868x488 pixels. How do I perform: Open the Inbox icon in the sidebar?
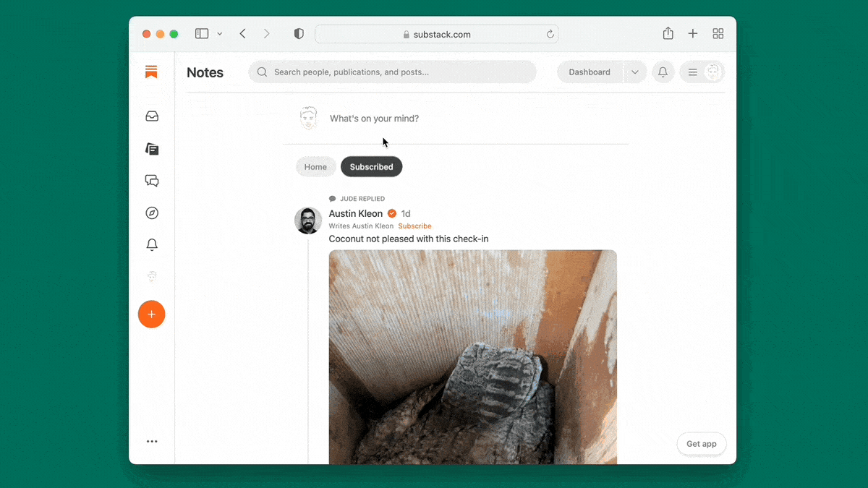point(151,116)
